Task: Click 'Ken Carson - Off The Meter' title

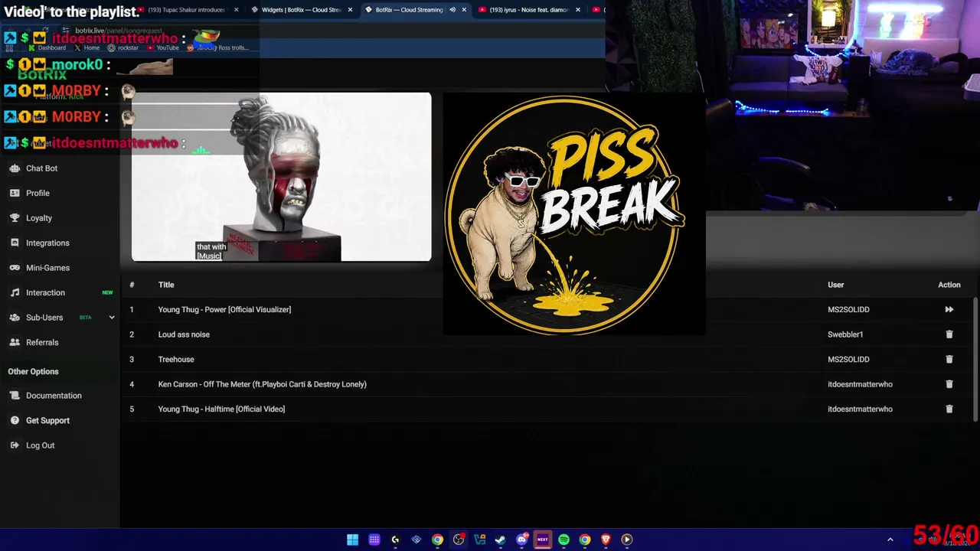Action: click(x=262, y=384)
